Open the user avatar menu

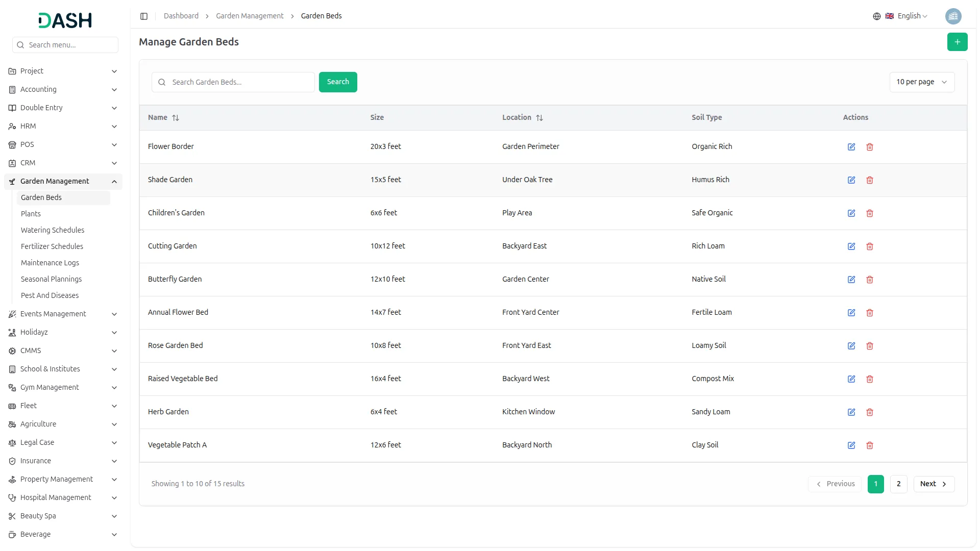(x=953, y=16)
